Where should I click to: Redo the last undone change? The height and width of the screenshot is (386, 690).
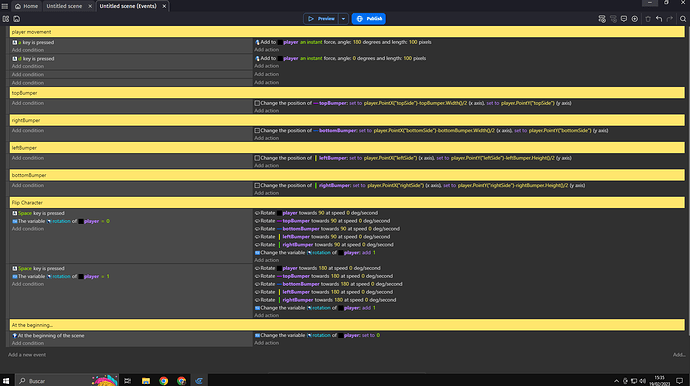coord(670,19)
